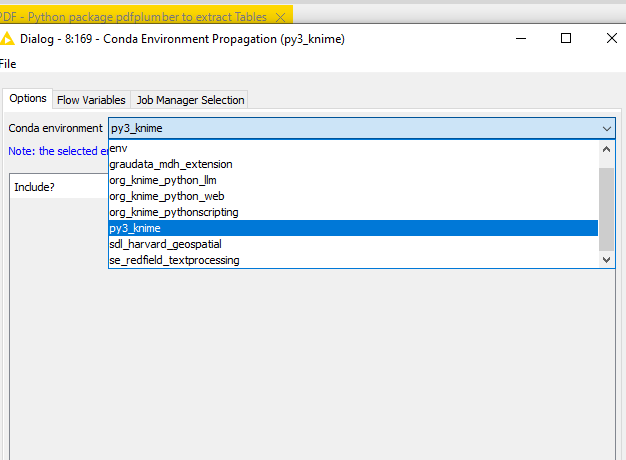This screenshot has height=460, width=626.
Task: Switch to the Options tab
Action: point(28,98)
